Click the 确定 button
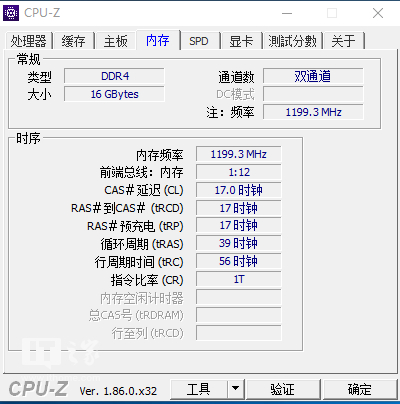 coord(360,389)
